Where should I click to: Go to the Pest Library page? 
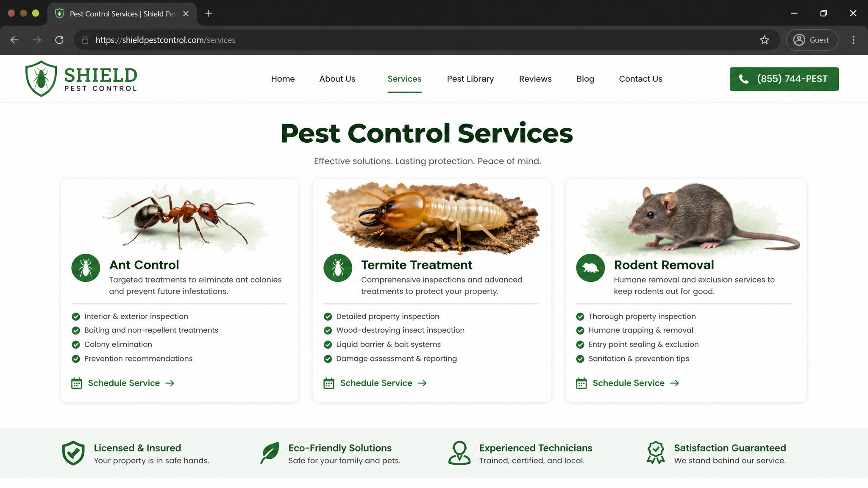point(470,79)
